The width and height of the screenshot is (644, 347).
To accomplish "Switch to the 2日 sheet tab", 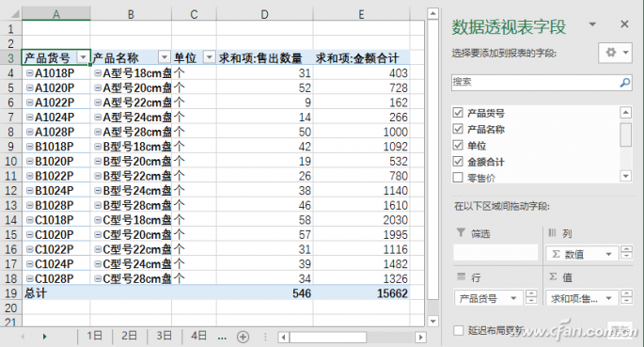I will click(x=129, y=336).
